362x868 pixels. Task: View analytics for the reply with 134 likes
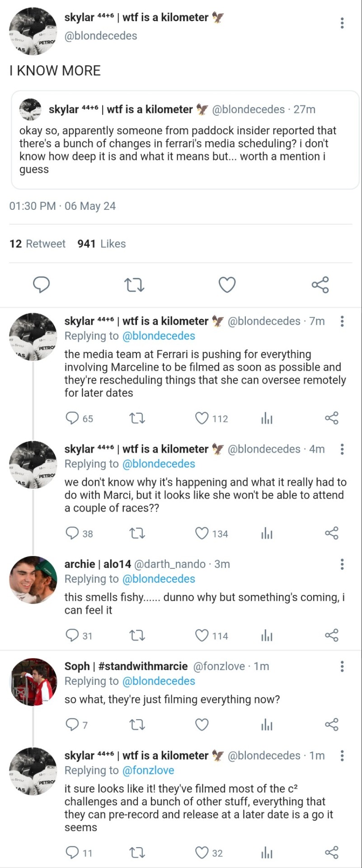[x=267, y=533]
